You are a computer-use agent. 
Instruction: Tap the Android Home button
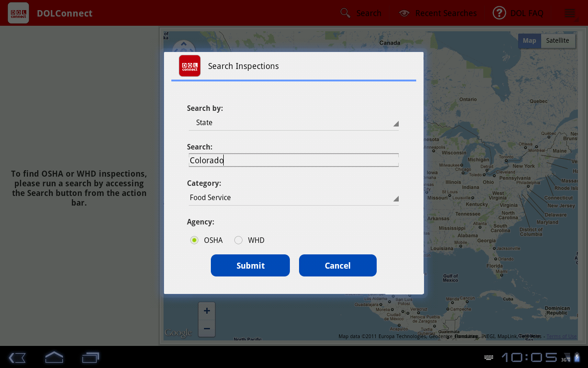54,357
